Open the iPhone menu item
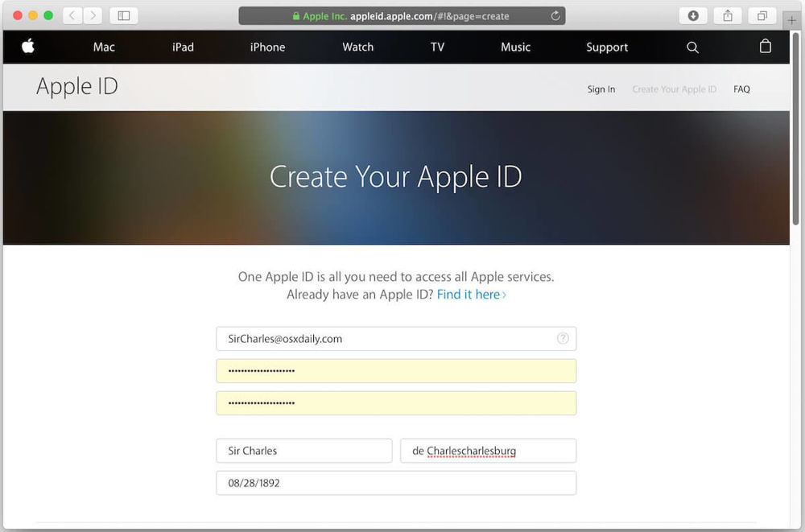The height and width of the screenshot is (532, 805). click(x=267, y=47)
